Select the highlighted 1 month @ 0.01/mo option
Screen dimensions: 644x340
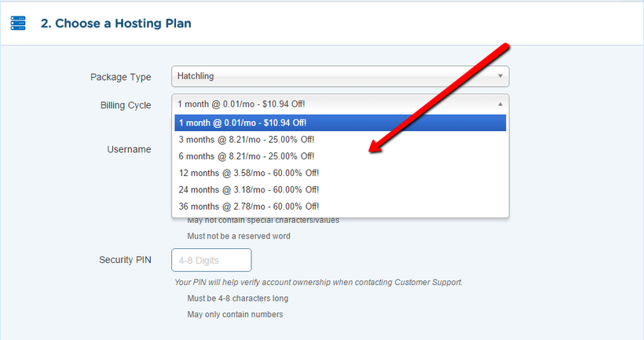(x=340, y=122)
